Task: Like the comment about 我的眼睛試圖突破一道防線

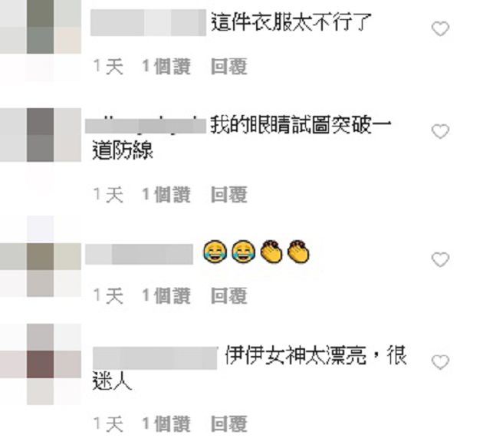Action: click(440, 132)
